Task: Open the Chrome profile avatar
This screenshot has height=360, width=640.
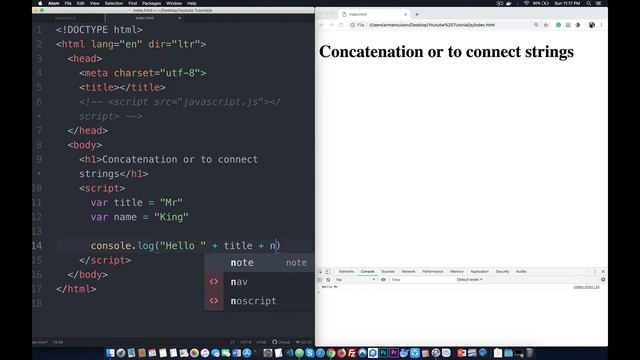Action: 591,25
